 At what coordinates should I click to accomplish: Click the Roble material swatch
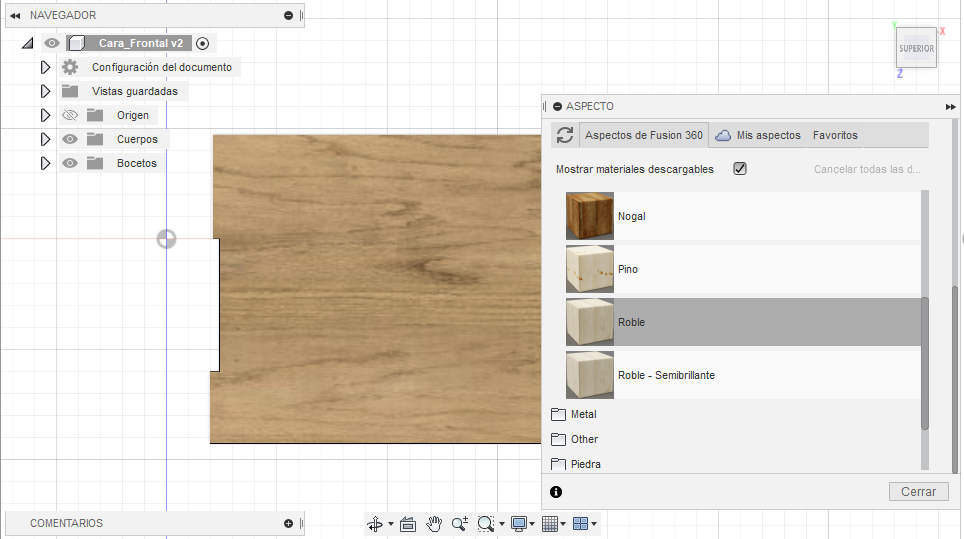coord(590,321)
